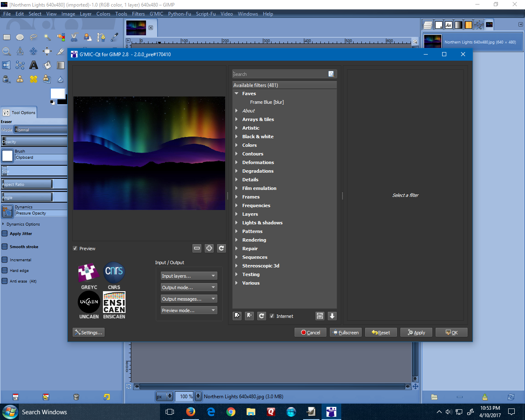The image size is (525, 420).
Task: Open G'MIC Settings
Action: tap(89, 332)
